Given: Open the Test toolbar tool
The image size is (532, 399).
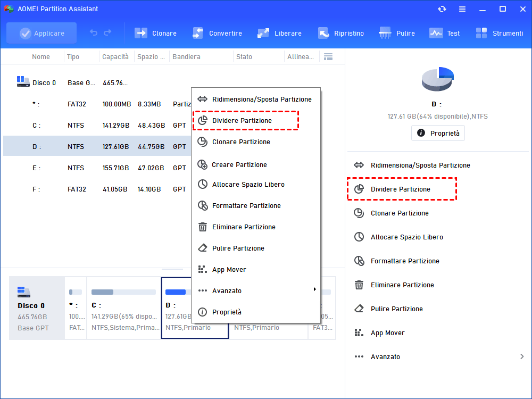Looking at the screenshot, I should pyautogui.click(x=444, y=33).
